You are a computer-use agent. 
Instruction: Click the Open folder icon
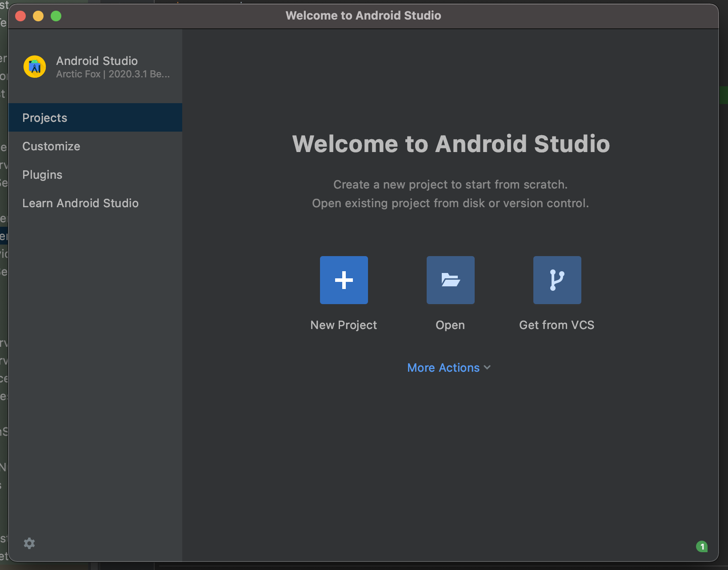pos(451,280)
